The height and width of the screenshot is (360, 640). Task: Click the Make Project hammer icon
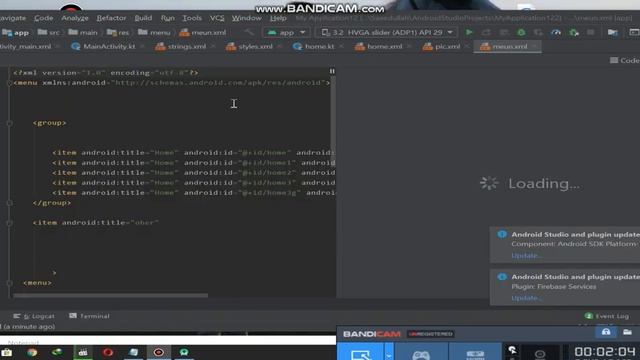249,32
